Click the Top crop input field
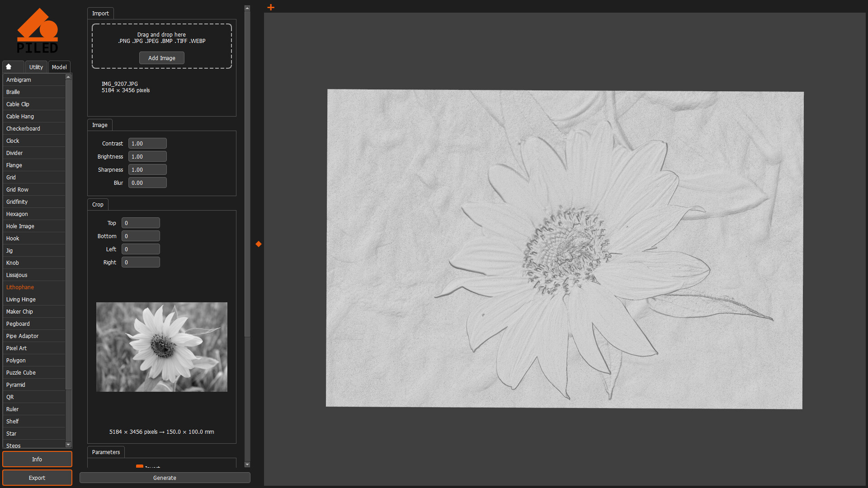The image size is (868, 488). pyautogui.click(x=141, y=222)
